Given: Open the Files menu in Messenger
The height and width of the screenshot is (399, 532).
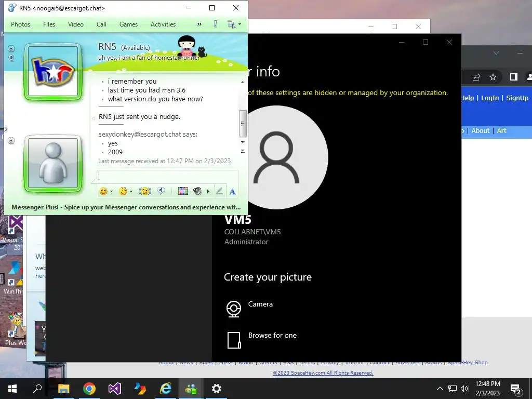Looking at the screenshot, I should coord(49,24).
